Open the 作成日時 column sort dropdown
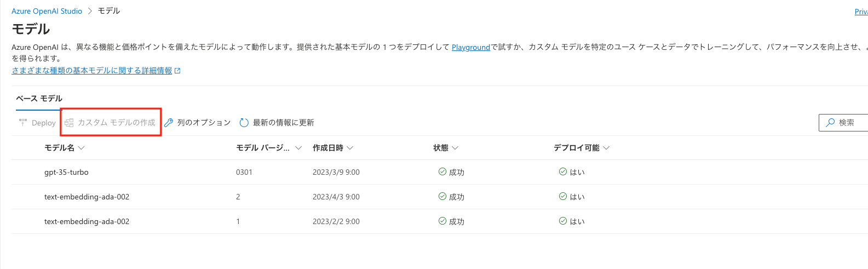Viewport: 868px width, 269px height. click(350, 148)
